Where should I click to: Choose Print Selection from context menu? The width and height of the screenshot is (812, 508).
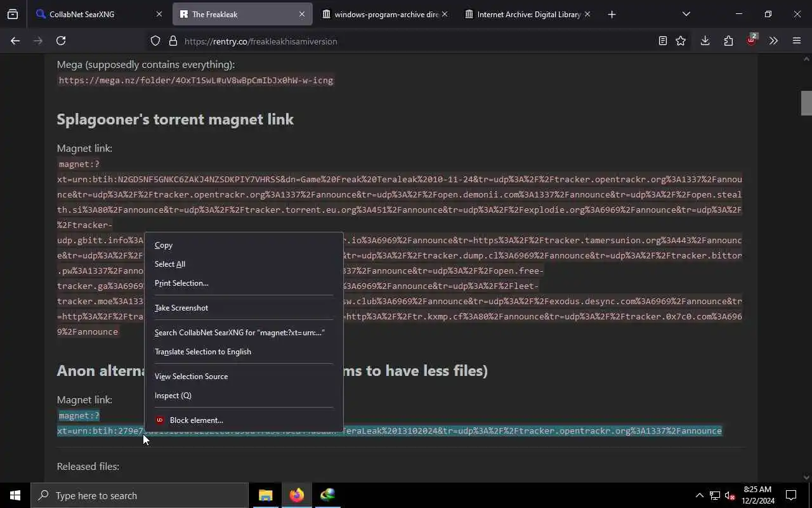pos(244,283)
